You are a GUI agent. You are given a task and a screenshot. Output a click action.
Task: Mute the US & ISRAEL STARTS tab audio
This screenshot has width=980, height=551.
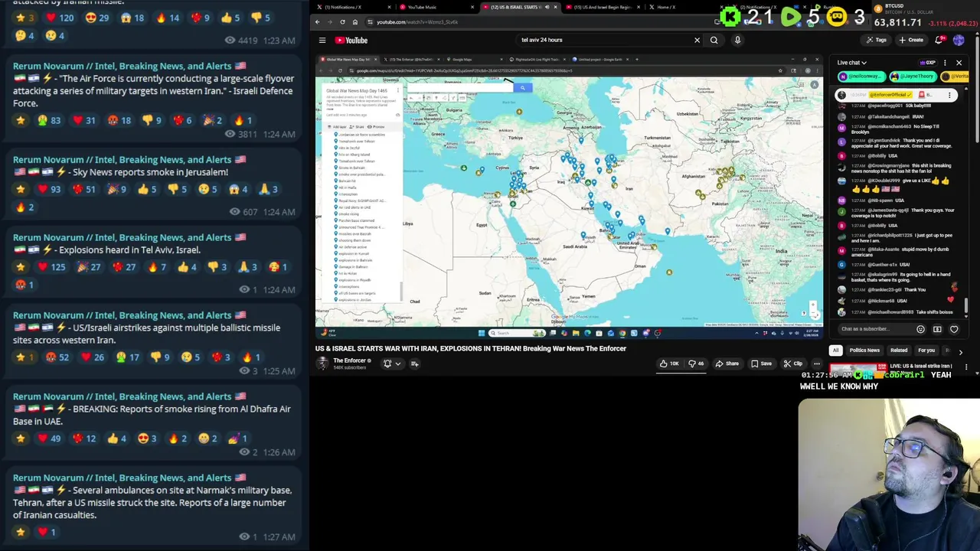[547, 7]
